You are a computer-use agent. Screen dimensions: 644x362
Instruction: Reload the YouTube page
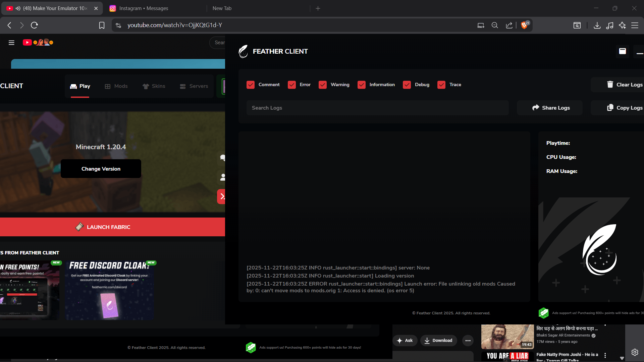click(34, 25)
